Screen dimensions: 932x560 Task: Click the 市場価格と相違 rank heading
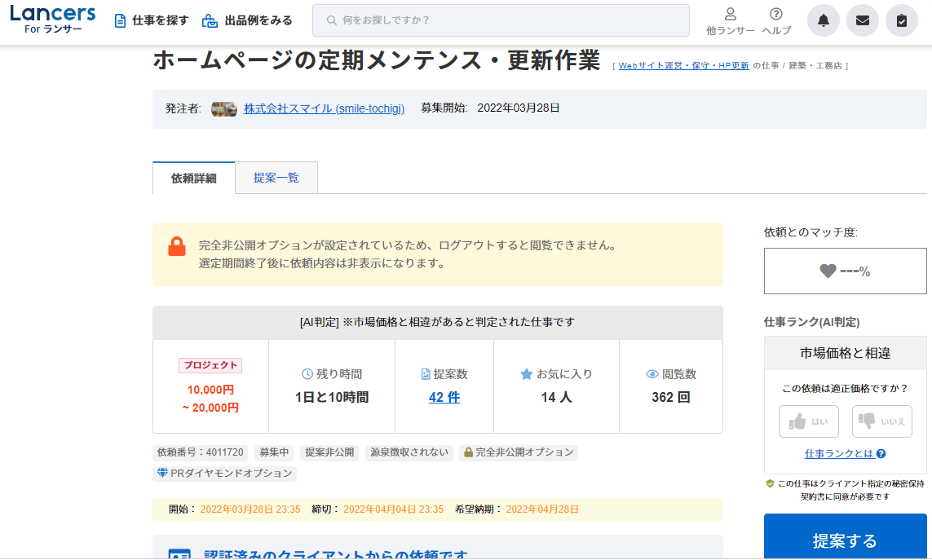pos(846,353)
